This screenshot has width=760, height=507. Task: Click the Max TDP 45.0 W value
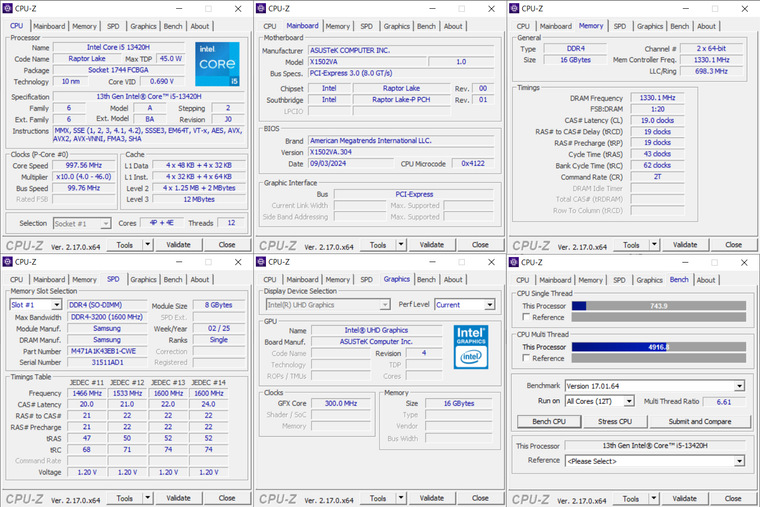click(171, 59)
